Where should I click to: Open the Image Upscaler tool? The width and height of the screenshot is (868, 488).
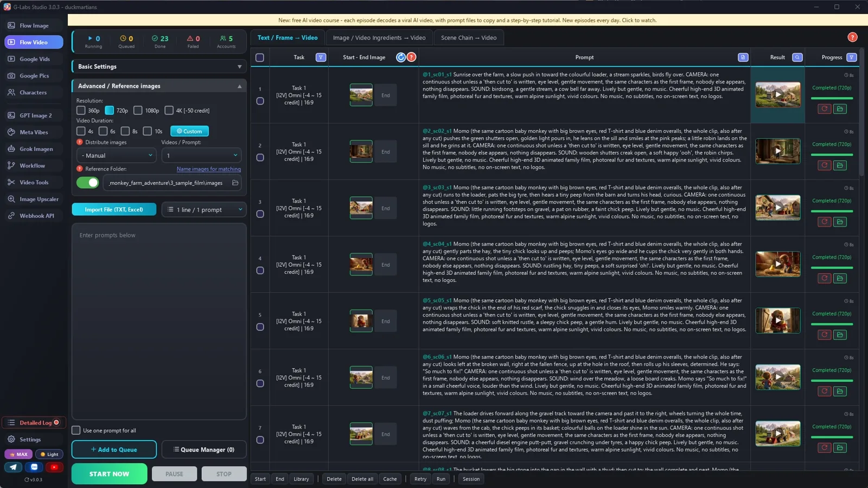(34, 199)
